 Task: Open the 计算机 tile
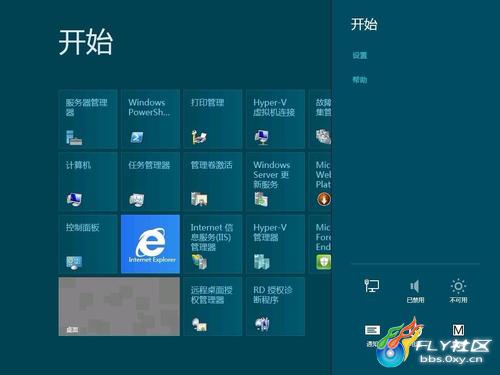88,181
